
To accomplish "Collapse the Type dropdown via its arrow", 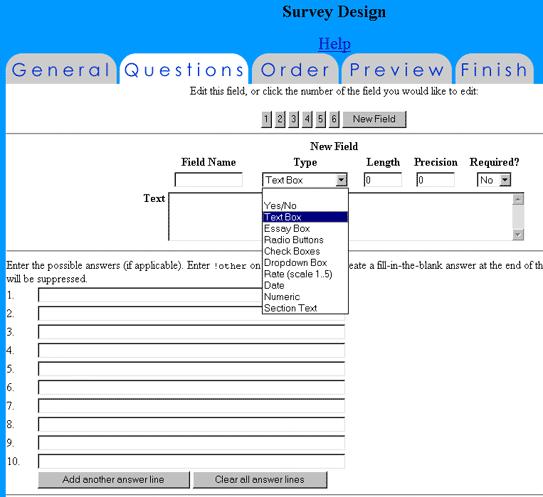I will click(x=341, y=180).
